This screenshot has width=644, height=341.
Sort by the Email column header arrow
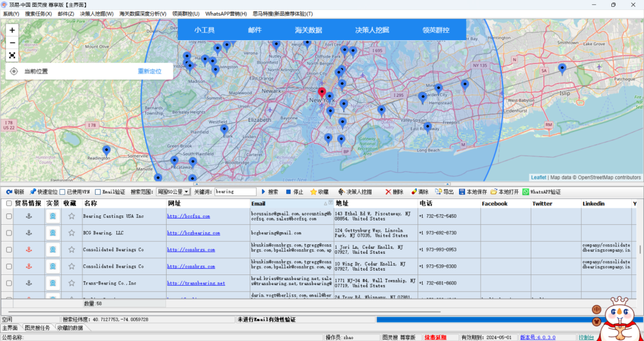pyautogui.click(x=325, y=203)
